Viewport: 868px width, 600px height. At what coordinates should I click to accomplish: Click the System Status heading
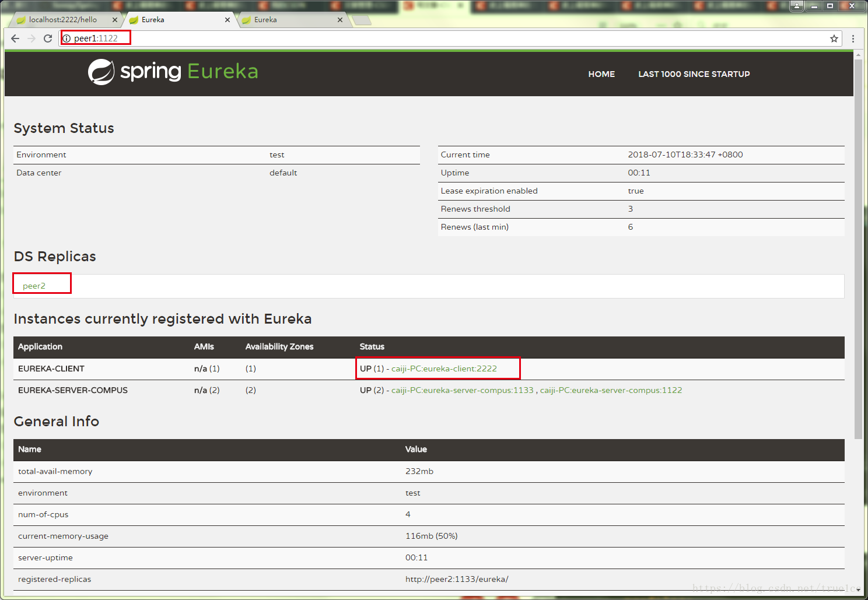click(64, 128)
